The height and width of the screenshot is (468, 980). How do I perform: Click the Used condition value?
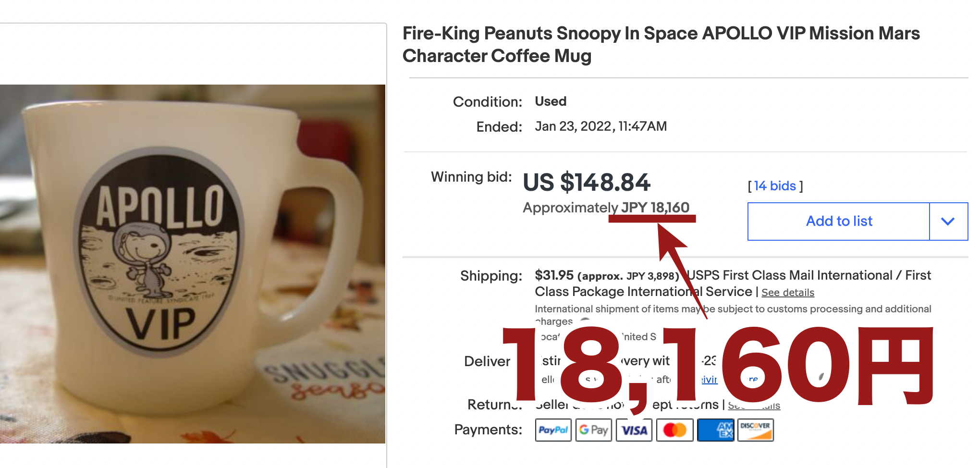(551, 101)
